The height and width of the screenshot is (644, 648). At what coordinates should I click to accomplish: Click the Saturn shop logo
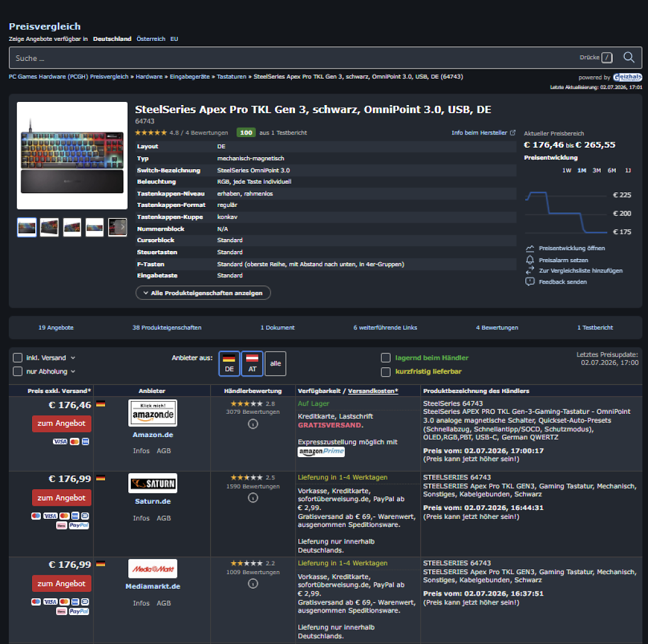pos(153,483)
